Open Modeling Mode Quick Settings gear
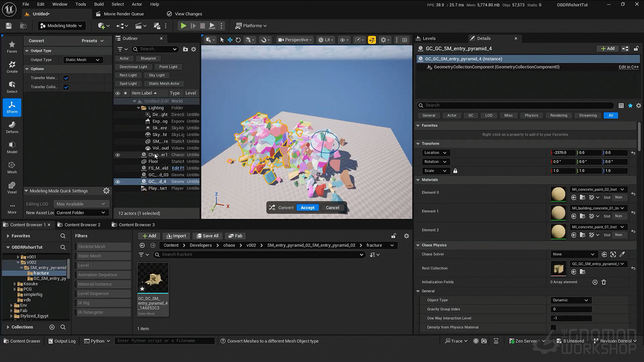This screenshot has height=362, width=644. point(106,191)
